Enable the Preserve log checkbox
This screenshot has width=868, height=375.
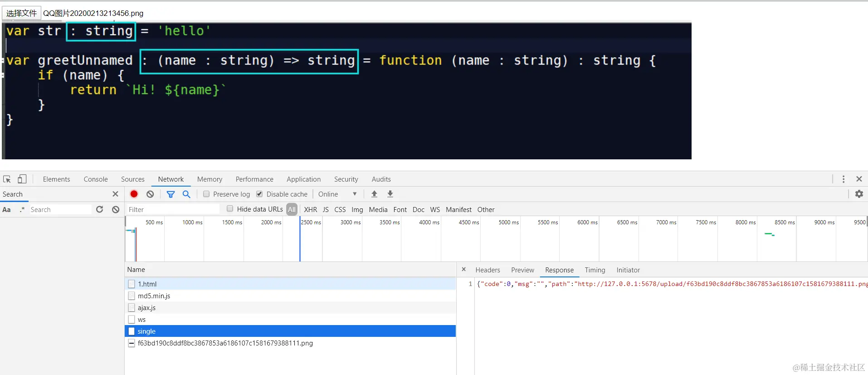[x=206, y=194]
